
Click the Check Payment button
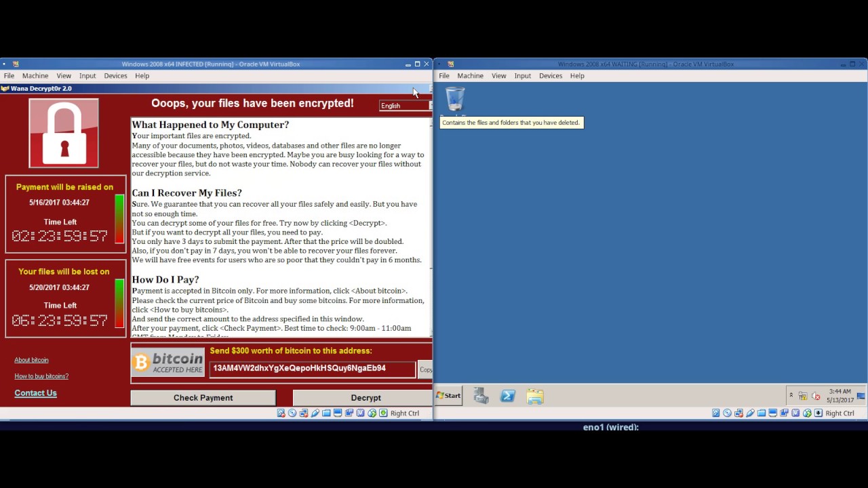pyautogui.click(x=203, y=398)
